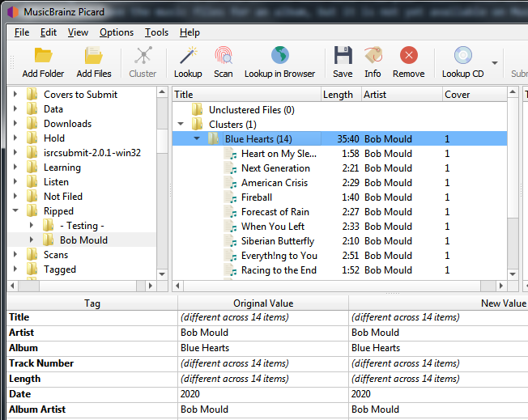Collapse the Clusters node
This screenshot has height=420, width=528.
[x=181, y=124]
